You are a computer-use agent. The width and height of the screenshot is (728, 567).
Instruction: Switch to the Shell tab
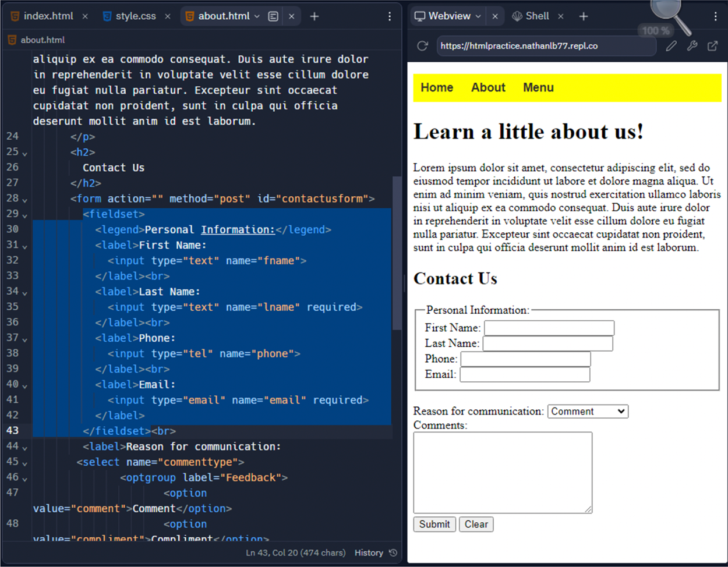click(x=531, y=16)
